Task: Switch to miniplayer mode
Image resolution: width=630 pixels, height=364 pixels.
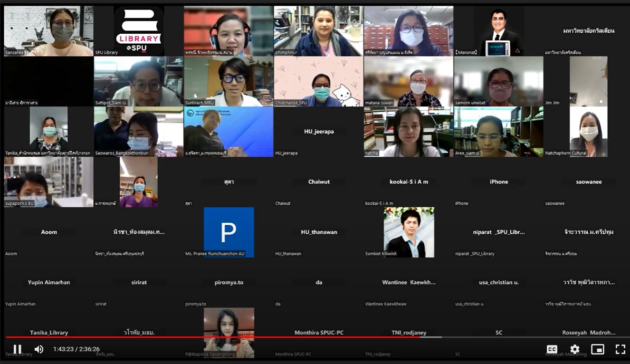Action: coord(597,349)
